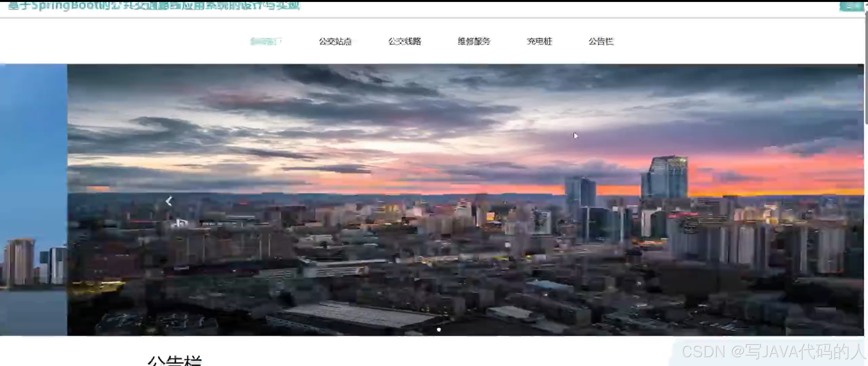
Task: Click the SpringBoot system title text
Action: click(154, 6)
